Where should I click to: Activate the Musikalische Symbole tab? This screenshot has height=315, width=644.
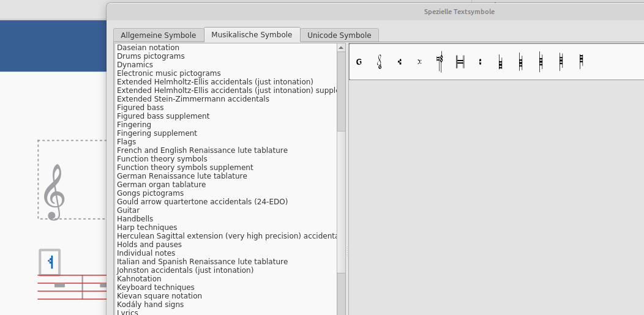(252, 35)
